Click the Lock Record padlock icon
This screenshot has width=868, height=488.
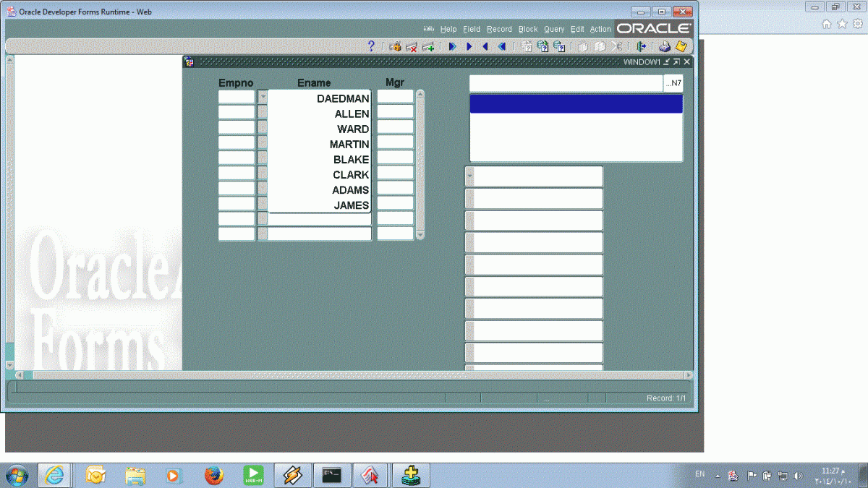395,46
